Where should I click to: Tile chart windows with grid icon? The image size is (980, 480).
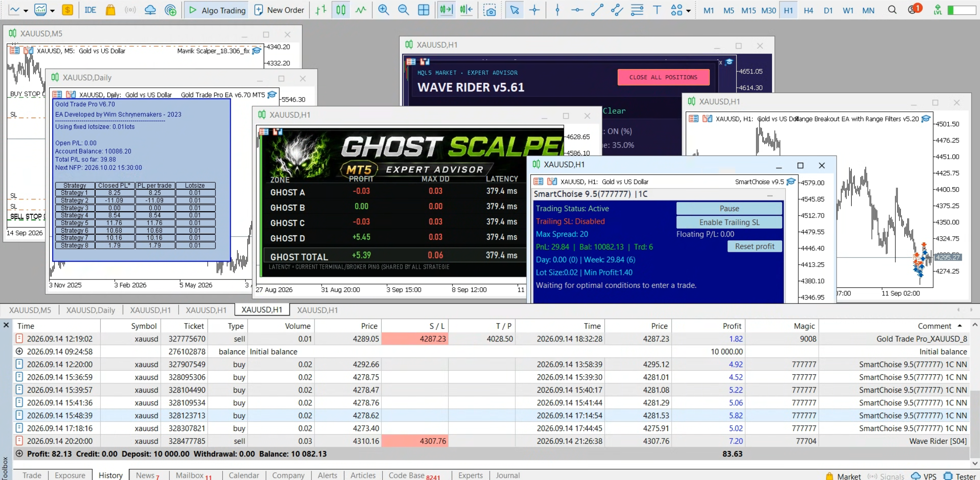click(424, 10)
